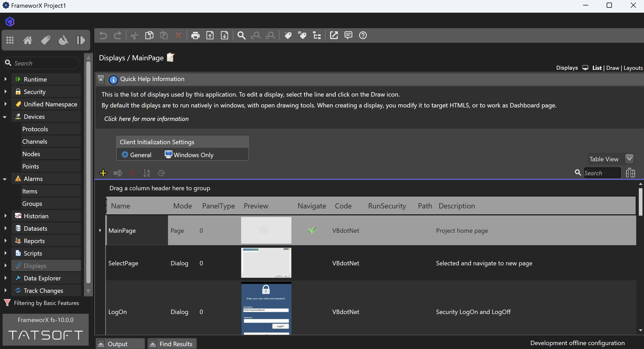
Task: Click the run play icon in sidebar toolbar
Action: point(81,40)
